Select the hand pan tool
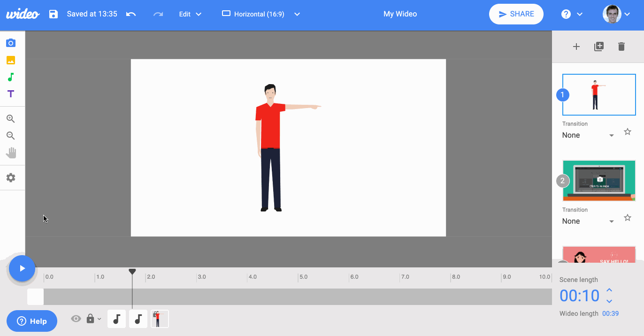This screenshot has width=644, height=336. tap(11, 153)
